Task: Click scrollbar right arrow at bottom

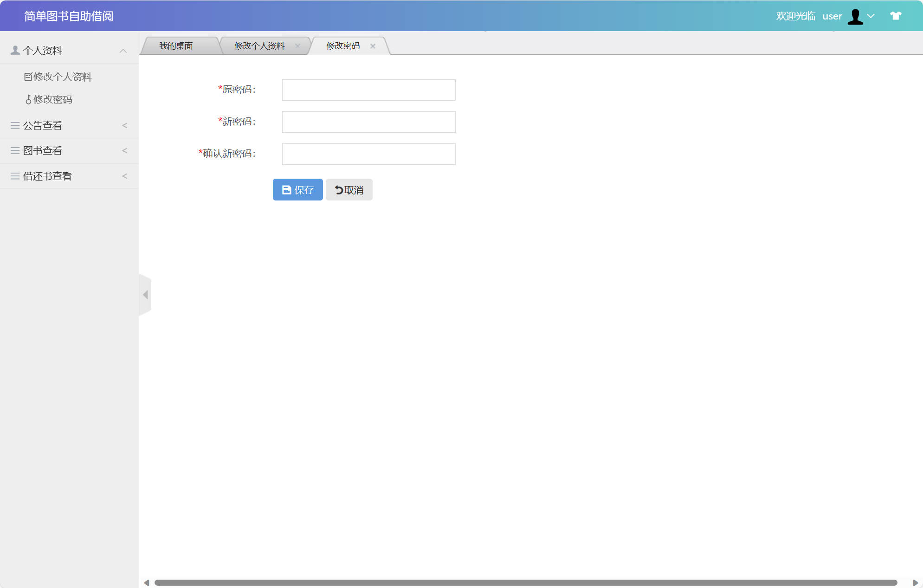Action: tap(915, 583)
